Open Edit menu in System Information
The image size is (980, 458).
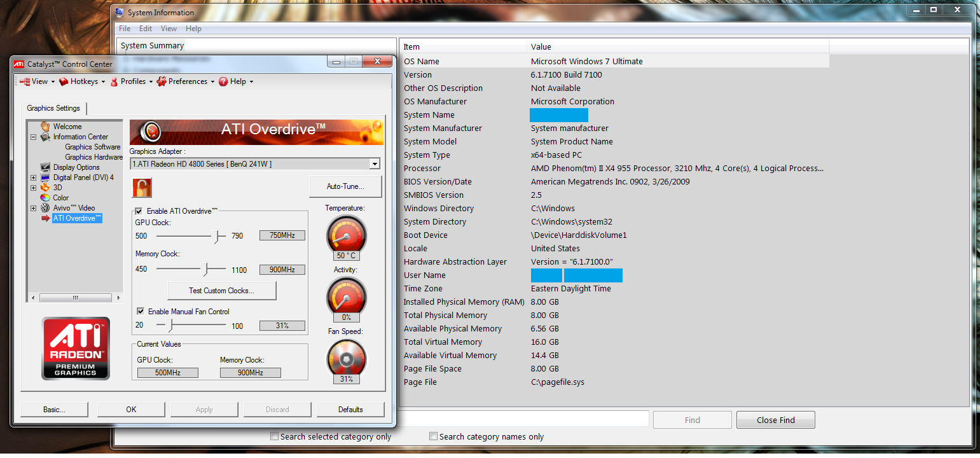click(x=146, y=29)
